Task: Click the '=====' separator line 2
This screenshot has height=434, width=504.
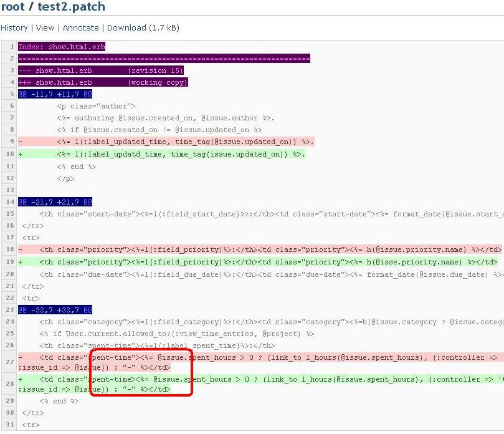Action: (x=164, y=59)
